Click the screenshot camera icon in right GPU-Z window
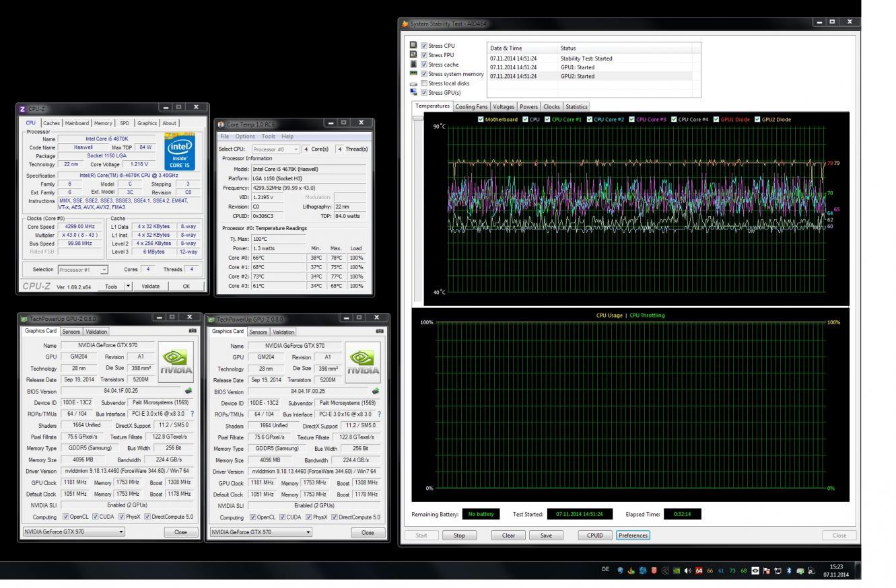Screen dimensions: 896x588 click(x=380, y=331)
